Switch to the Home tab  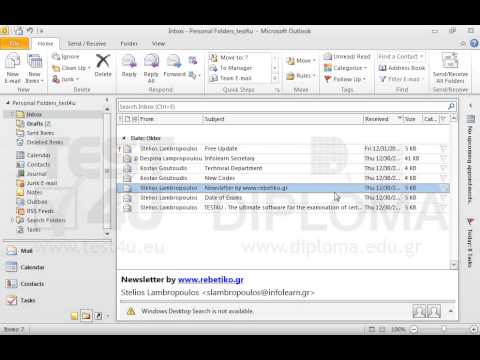pos(45,44)
